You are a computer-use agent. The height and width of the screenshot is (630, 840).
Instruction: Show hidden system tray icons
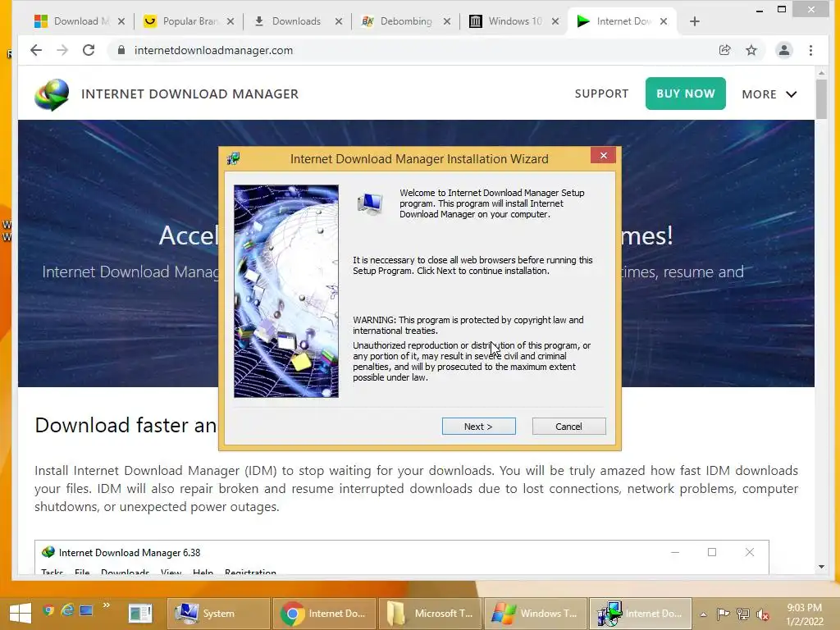703,614
